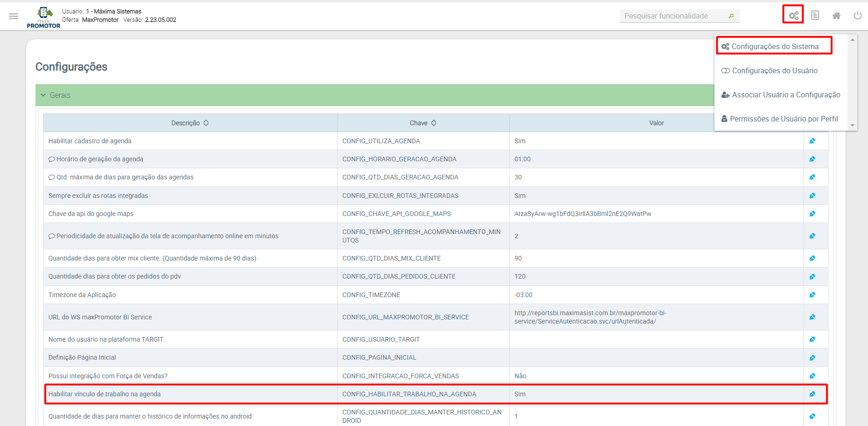Screen dimensions: 868x426
Task: Edit the CONFIG_TIMEZONE row value
Action: (812, 295)
